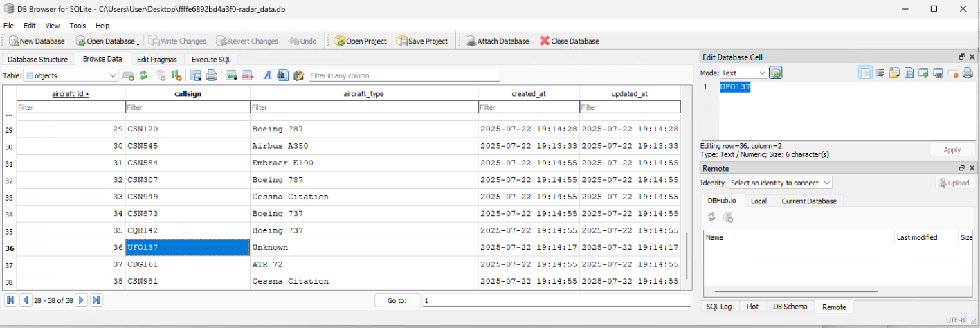
Task: Click the Open Project toolbar icon
Action: 360,42
